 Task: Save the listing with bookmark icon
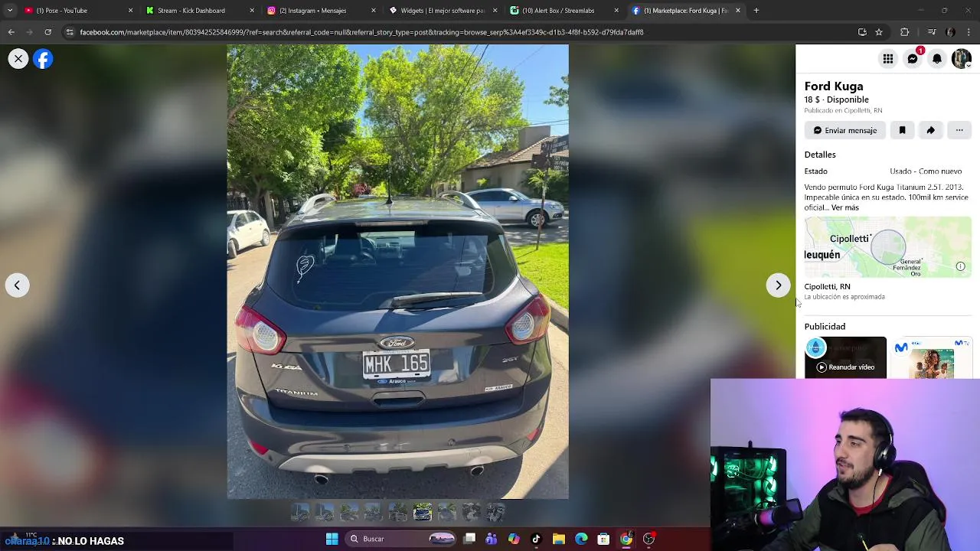click(902, 131)
